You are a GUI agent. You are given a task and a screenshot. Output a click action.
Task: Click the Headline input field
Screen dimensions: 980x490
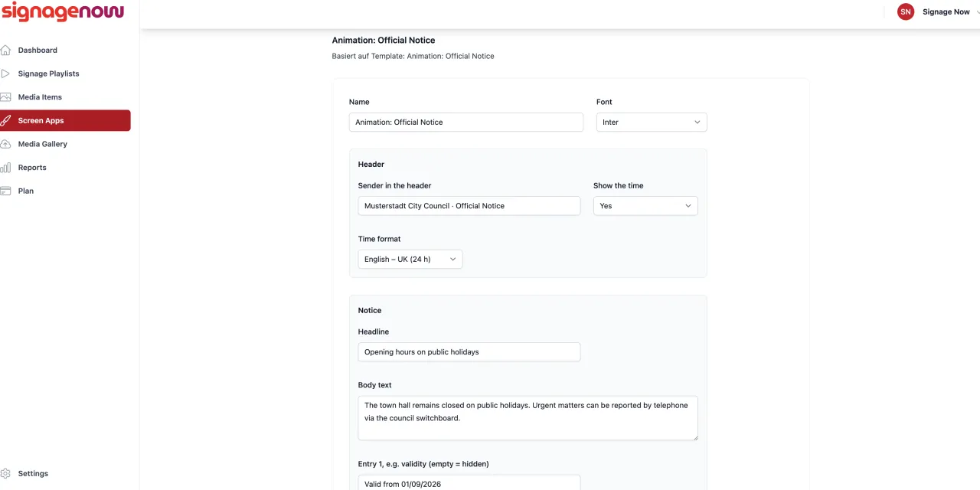pyautogui.click(x=469, y=352)
